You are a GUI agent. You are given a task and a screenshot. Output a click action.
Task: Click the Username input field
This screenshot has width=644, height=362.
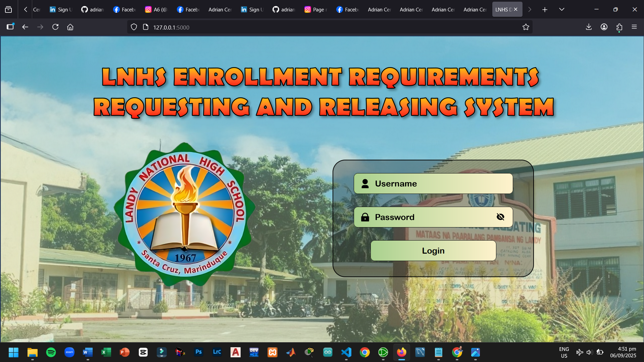433,184
